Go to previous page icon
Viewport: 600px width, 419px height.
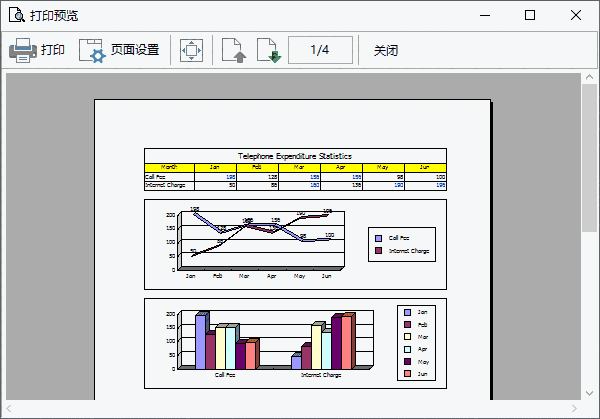point(233,50)
